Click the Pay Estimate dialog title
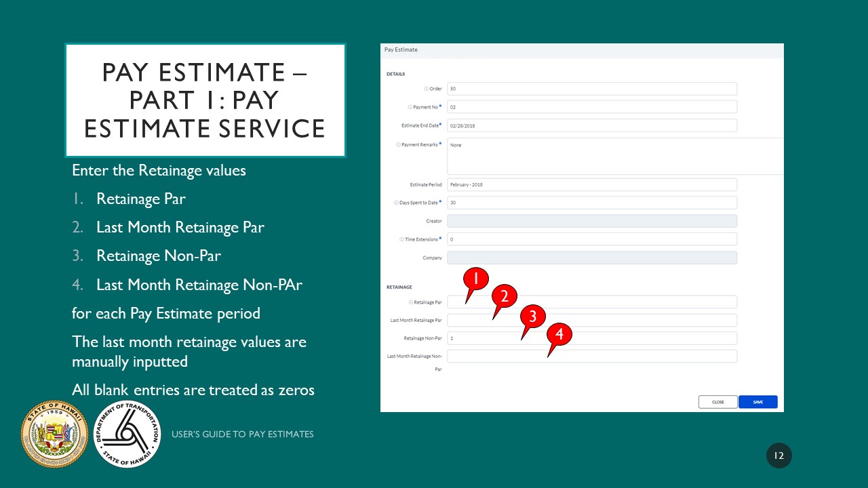This screenshot has height=488, width=868. click(x=401, y=49)
